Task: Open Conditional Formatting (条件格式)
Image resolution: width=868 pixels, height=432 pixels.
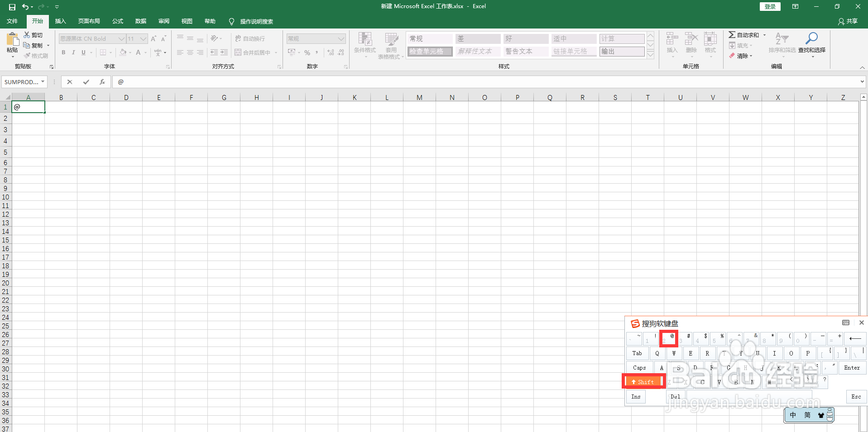Action: click(365, 45)
